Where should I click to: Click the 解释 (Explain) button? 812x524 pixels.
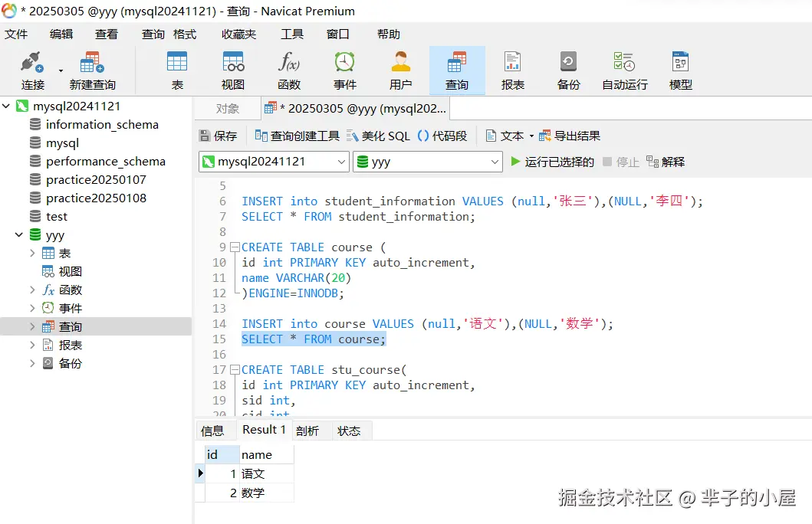(666, 162)
